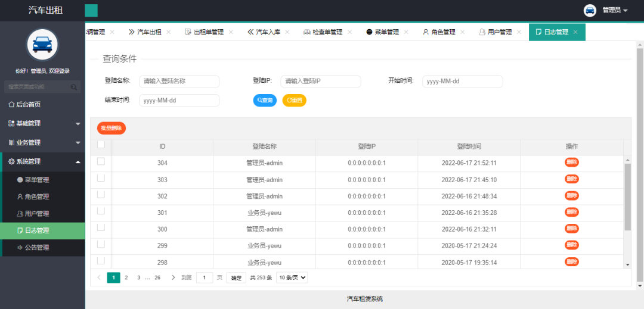Delete the log entry with ID 299
The height and width of the screenshot is (309, 644).
[x=572, y=245]
